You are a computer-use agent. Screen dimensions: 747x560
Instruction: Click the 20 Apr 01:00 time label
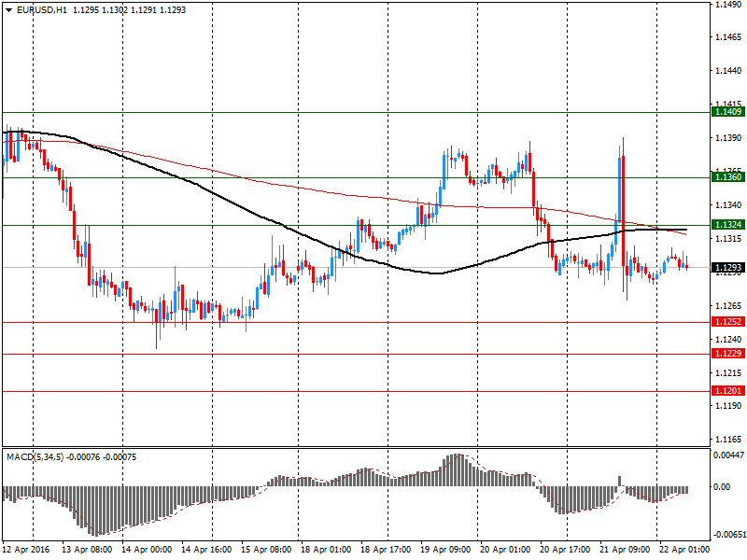[x=505, y=550]
